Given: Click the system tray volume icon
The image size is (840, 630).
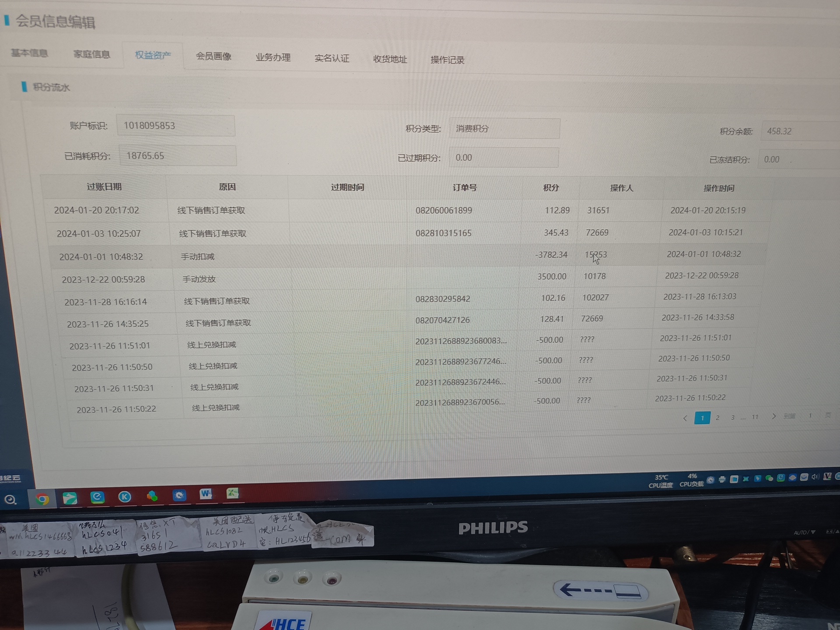Looking at the screenshot, I should pos(815,477).
